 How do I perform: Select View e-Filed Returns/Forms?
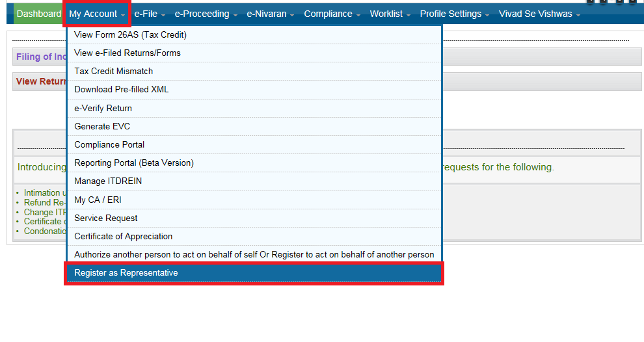254,53
